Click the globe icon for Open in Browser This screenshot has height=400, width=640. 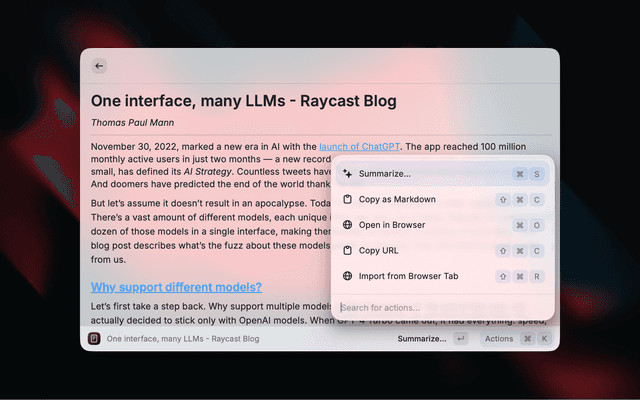(347, 225)
